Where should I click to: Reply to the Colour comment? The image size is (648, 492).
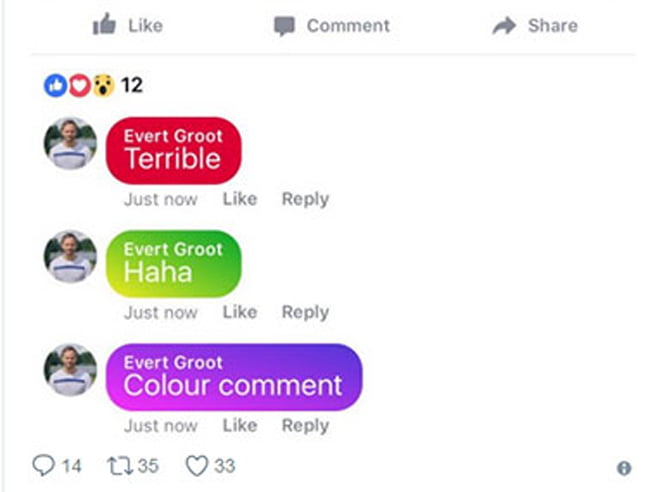[305, 426]
